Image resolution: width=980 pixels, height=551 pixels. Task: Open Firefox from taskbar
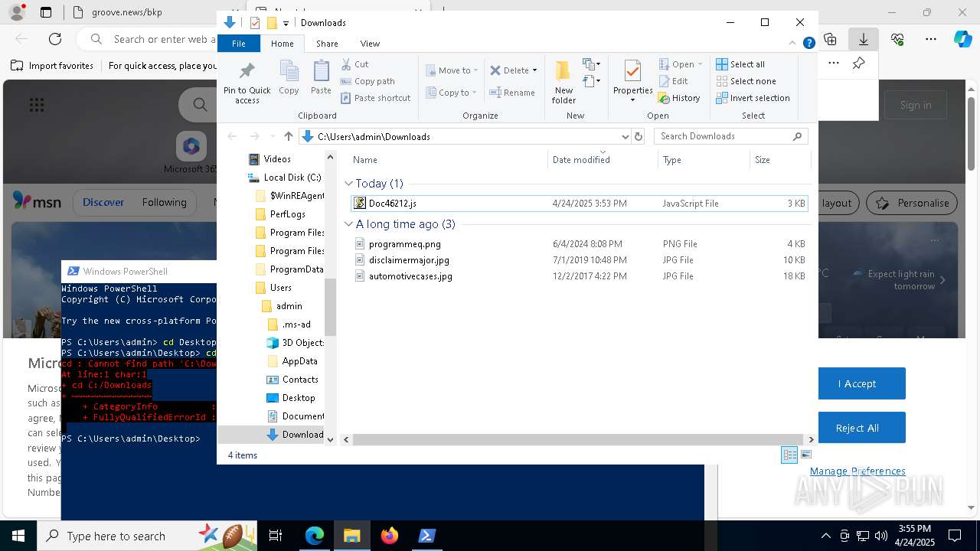(x=390, y=536)
